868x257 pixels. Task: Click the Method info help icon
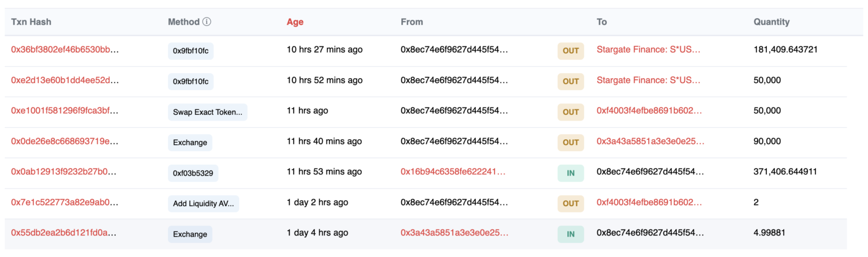click(207, 22)
